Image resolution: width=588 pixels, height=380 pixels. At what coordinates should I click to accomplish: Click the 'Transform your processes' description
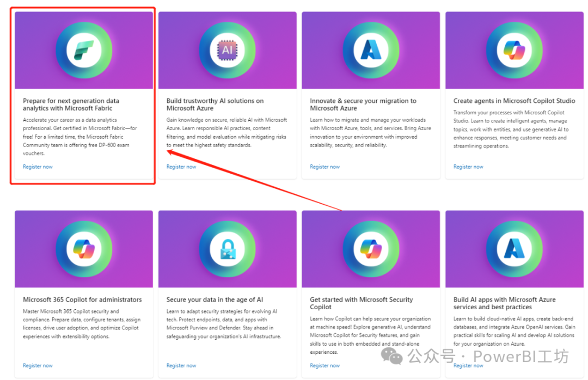[511, 130]
